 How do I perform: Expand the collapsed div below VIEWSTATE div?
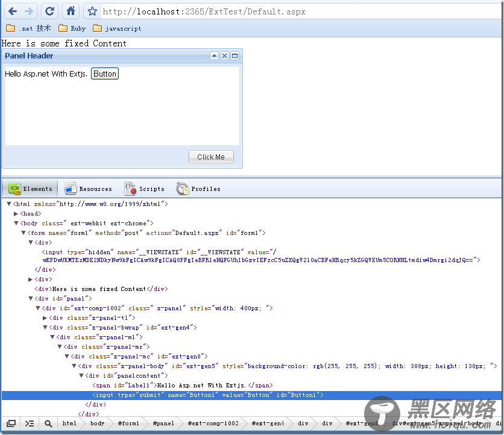pyautogui.click(x=31, y=279)
